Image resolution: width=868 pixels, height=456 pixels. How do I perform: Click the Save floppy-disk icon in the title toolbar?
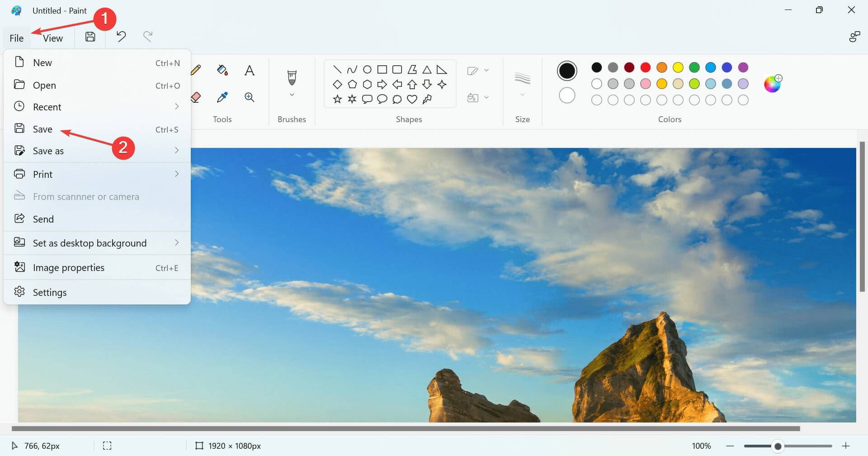click(x=90, y=37)
